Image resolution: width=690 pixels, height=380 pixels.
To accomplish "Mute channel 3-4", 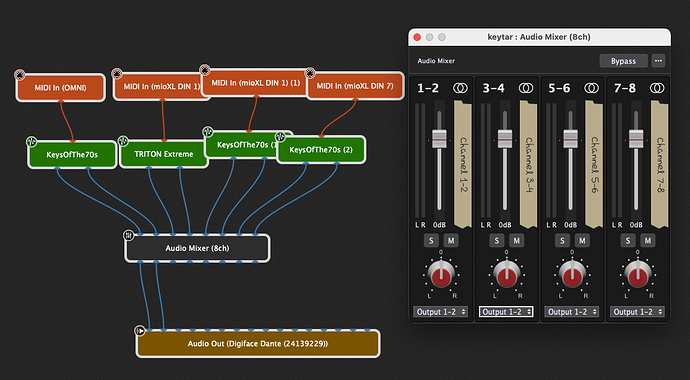I will pyautogui.click(x=517, y=240).
